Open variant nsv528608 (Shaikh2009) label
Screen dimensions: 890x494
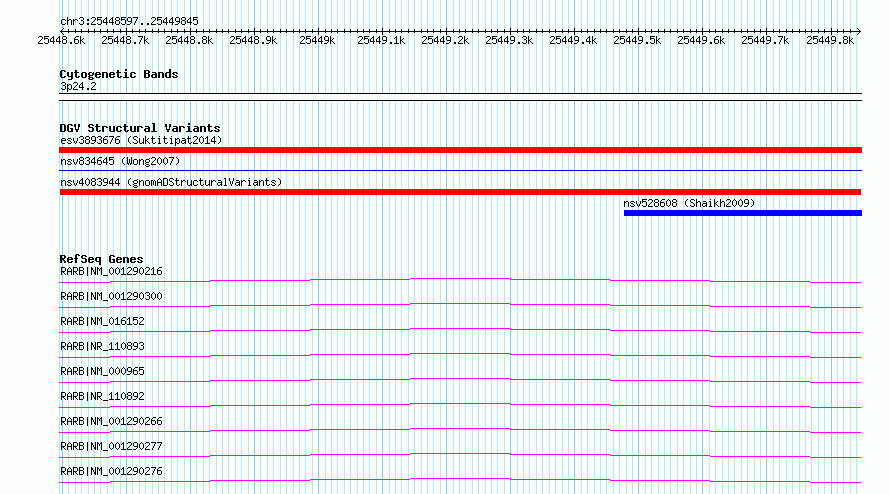pos(689,203)
